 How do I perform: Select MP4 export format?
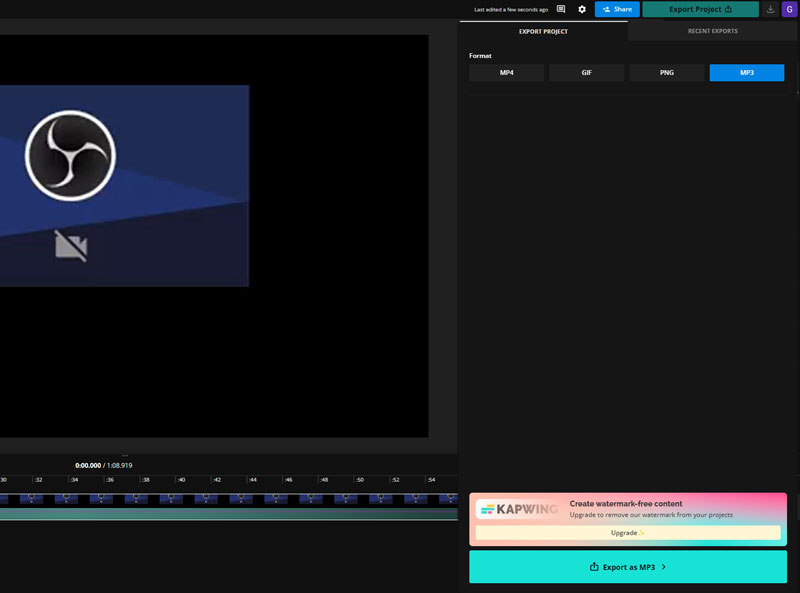[506, 73]
